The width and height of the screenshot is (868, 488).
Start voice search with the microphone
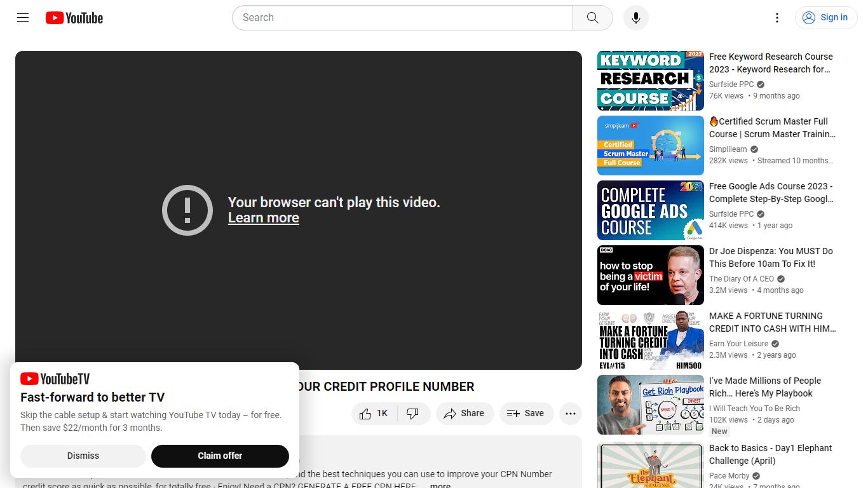tap(636, 18)
